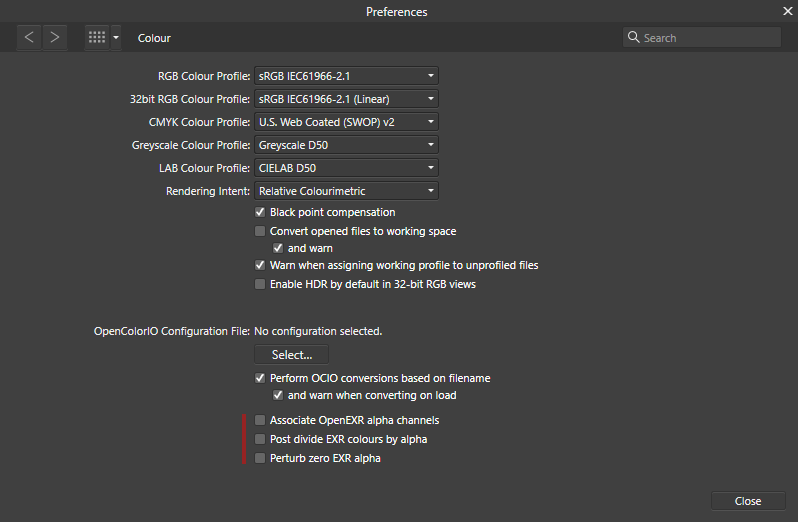Untick Warn when assigning working profile

260,265
